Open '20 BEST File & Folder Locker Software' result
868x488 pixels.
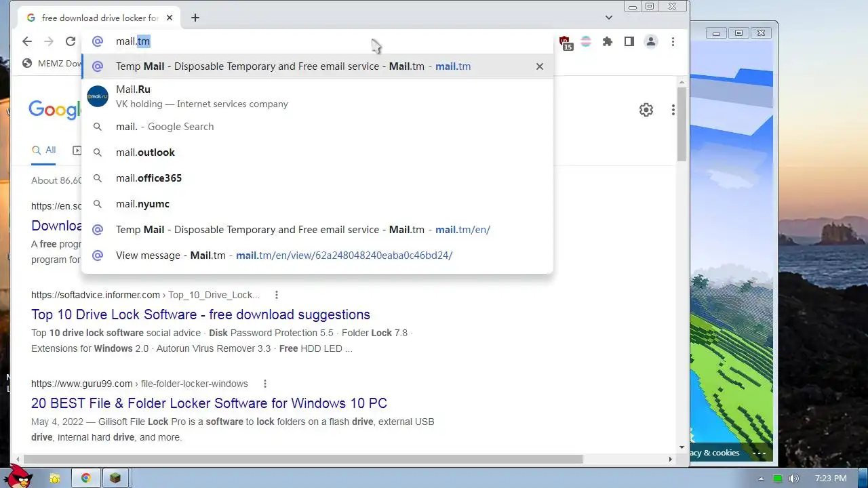[209, 403]
